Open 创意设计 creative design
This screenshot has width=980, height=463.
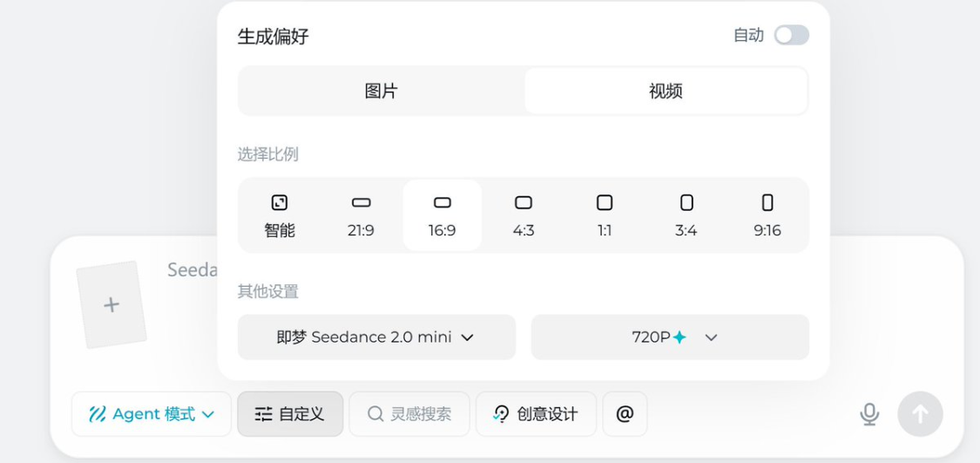537,414
